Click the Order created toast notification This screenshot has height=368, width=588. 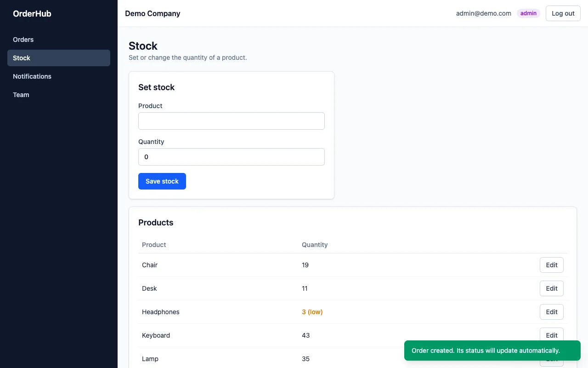[x=492, y=351]
